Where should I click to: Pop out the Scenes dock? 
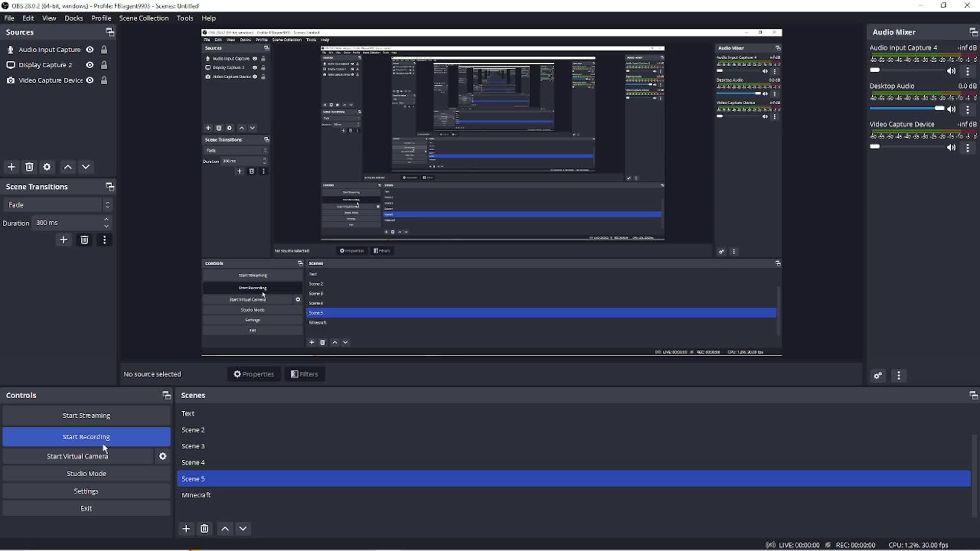[x=973, y=395]
